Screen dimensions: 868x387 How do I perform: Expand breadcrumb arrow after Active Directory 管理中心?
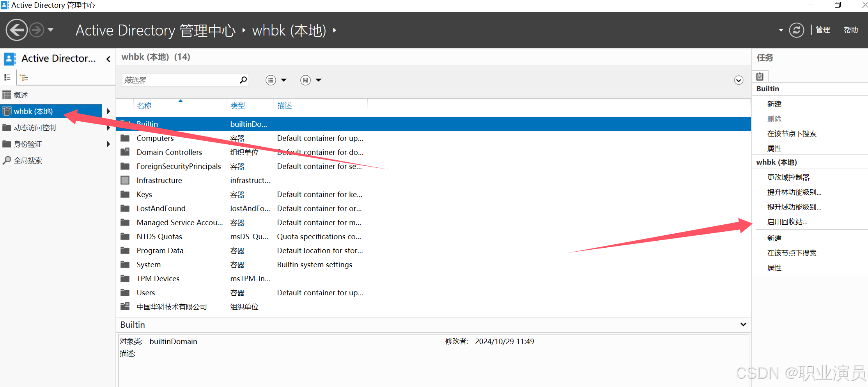[x=244, y=30]
